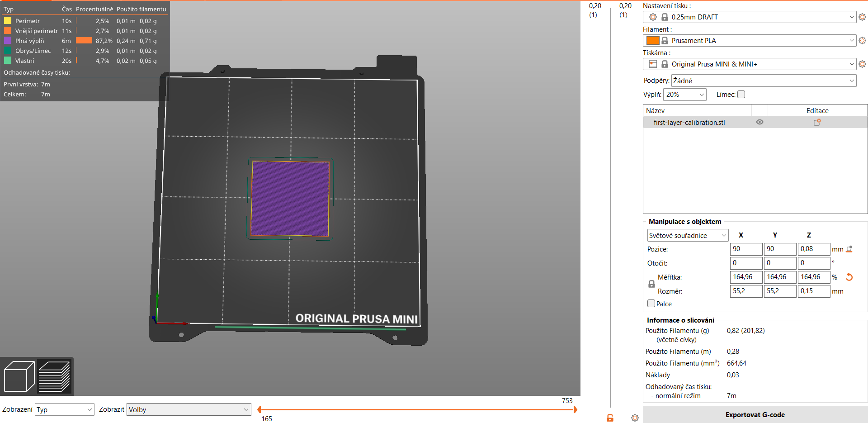Open slicing options gear near Exportovat G-code
The image size is (868, 423).
635,417
